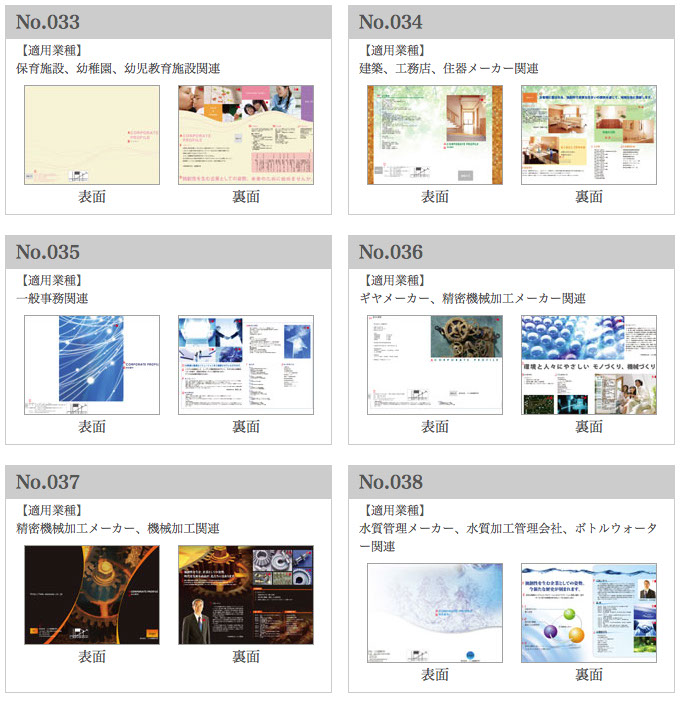View No.037 dark gear front thumbnail

point(92,595)
